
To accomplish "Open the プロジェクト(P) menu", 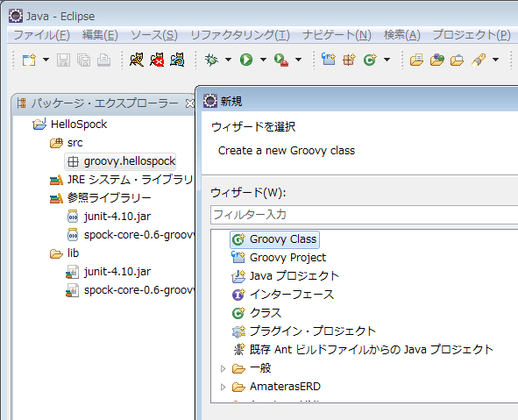I will click(472, 35).
